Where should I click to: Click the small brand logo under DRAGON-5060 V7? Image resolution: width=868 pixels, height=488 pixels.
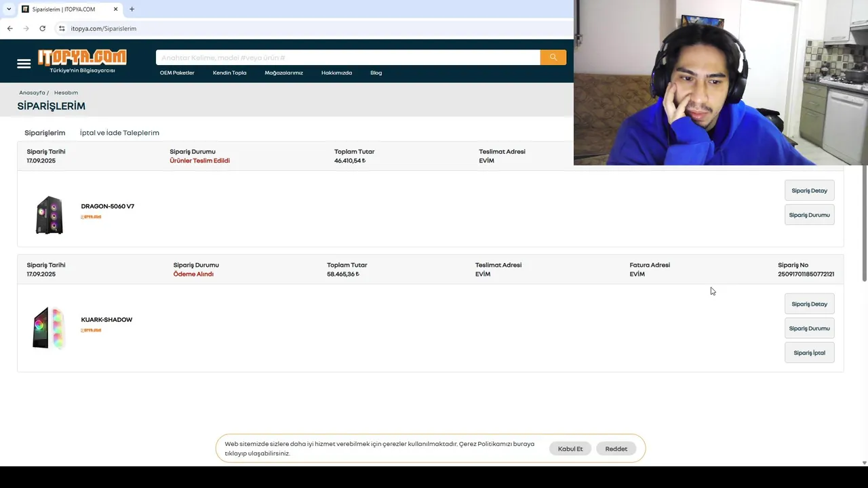click(91, 217)
